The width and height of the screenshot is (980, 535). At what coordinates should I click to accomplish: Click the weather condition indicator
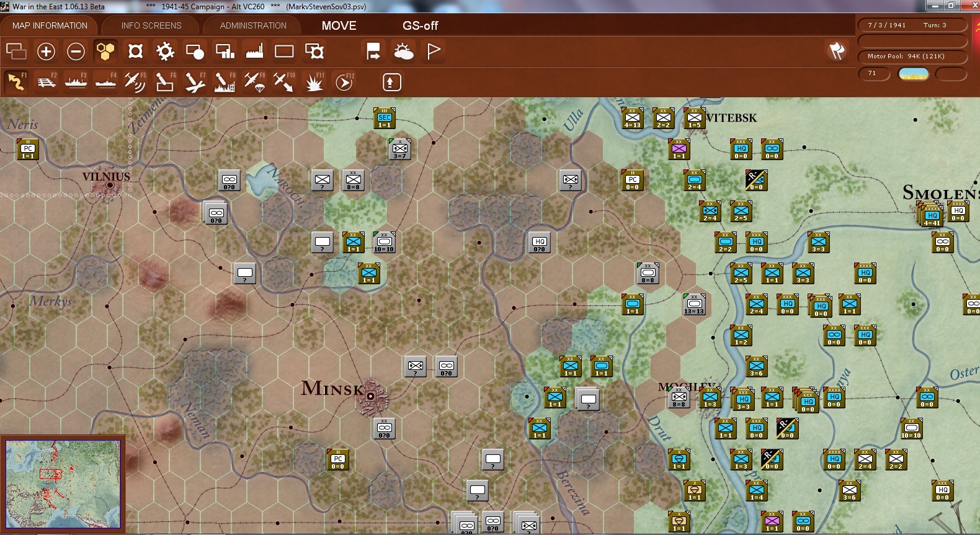pyautogui.click(x=914, y=74)
